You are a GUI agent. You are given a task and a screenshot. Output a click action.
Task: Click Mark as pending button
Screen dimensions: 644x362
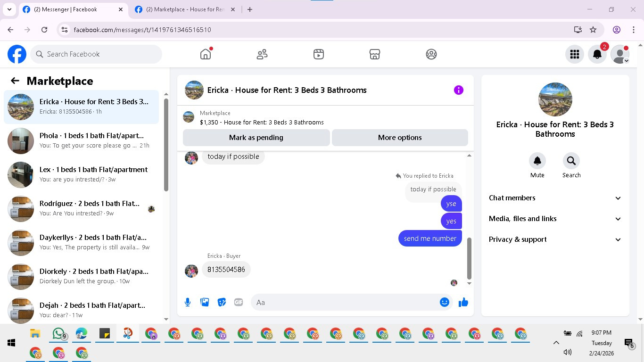[256, 138]
